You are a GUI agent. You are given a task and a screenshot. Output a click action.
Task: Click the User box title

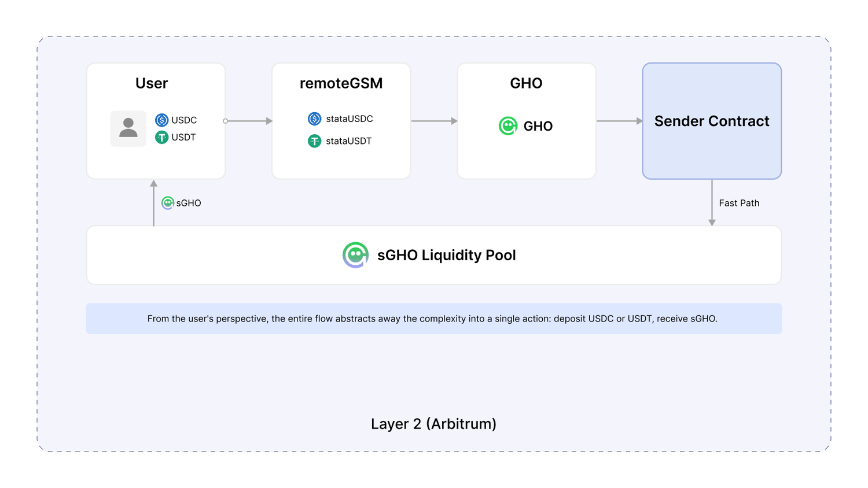coord(152,83)
